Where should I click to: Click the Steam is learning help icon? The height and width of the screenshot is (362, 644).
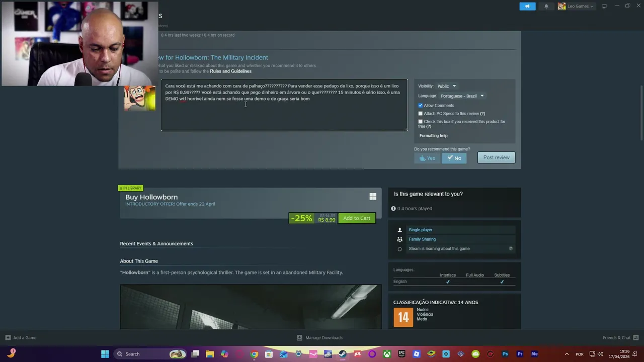click(511, 248)
